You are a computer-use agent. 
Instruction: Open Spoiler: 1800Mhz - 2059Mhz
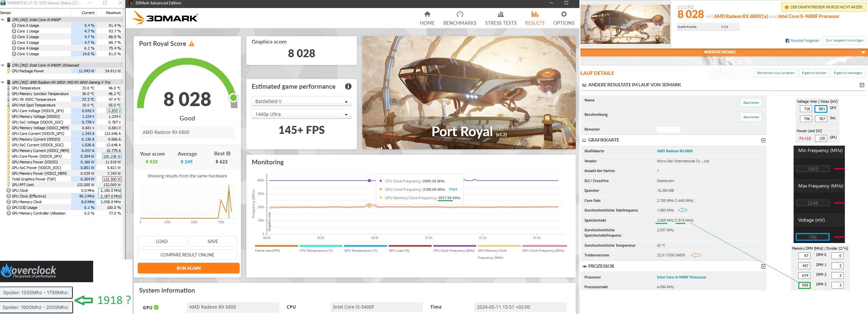36,307
